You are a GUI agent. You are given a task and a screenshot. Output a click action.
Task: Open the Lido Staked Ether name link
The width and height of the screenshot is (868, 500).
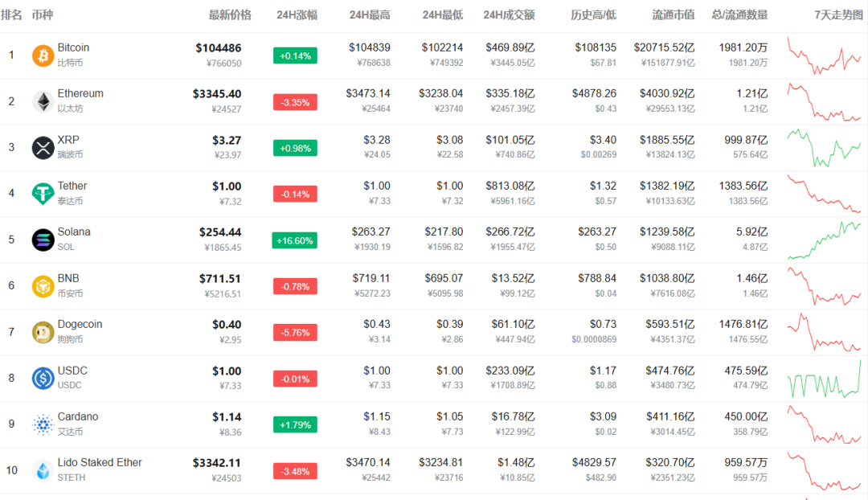(x=100, y=462)
